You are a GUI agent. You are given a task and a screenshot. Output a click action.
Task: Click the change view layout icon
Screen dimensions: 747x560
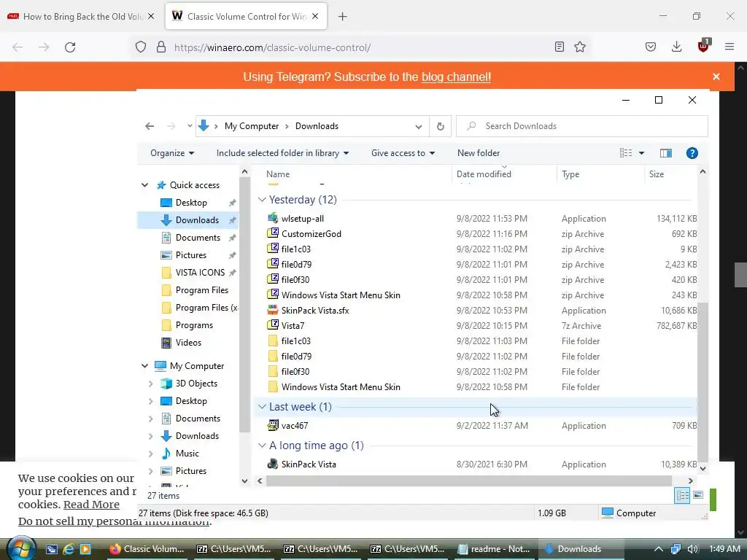pyautogui.click(x=625, y=153)
